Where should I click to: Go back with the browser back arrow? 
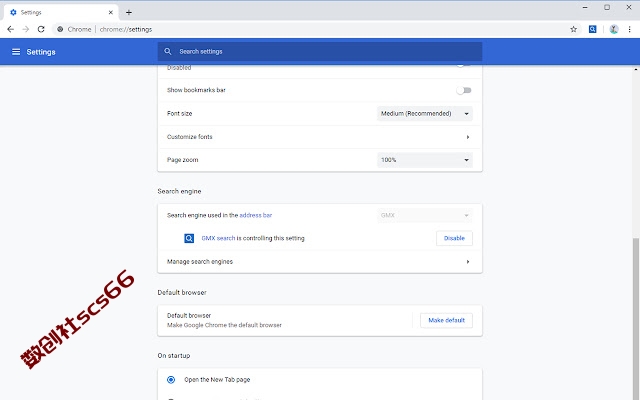[x=11, y=29]
